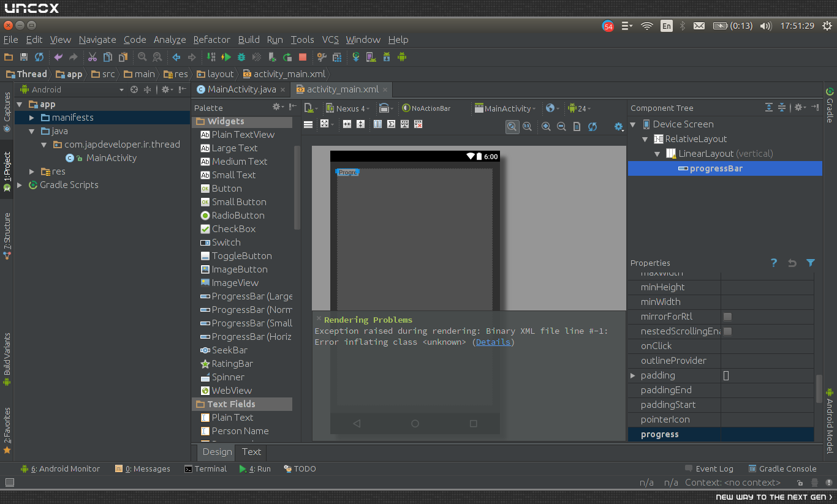Open the Gradle Console
Viewport: 837px width, 504px height.
point(782,468)
